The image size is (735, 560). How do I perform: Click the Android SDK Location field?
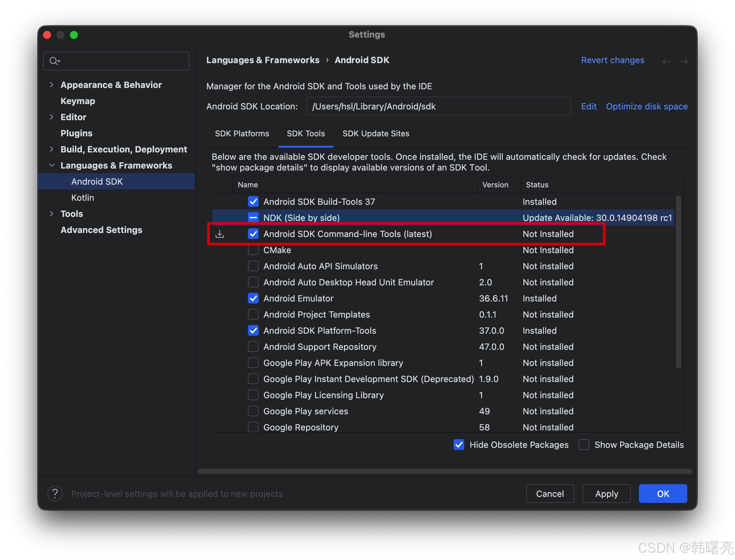click(x=439, y=106)
